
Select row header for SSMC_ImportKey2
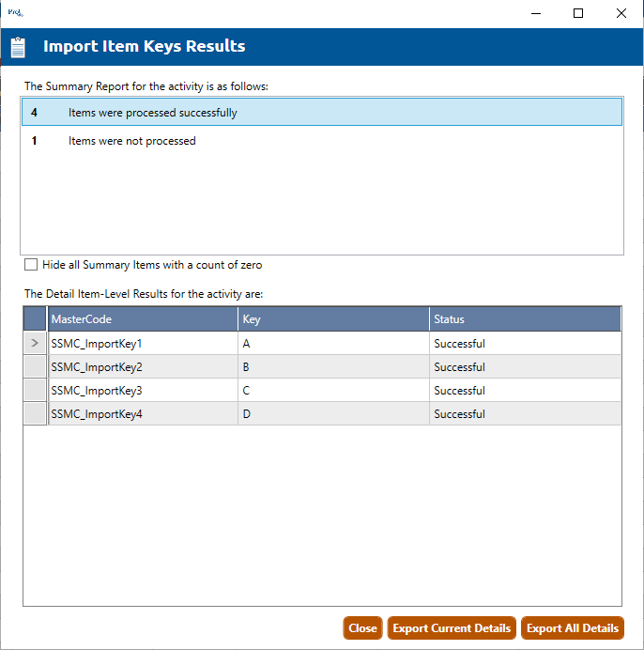click(x=35, y=367)
